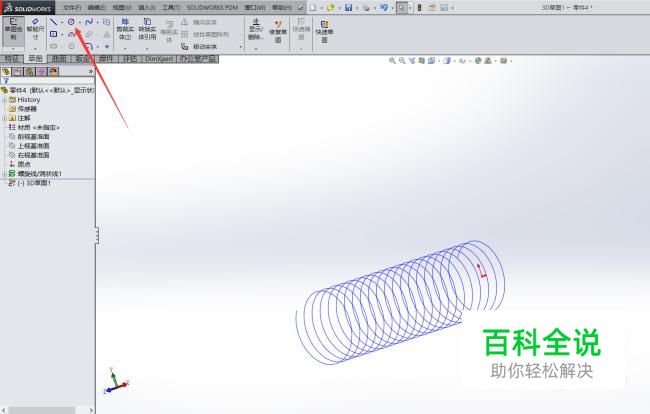Viewport: 650px width, 414px height.
Task: Select the Arc sketch tool
Action: (x=71, y=34)
